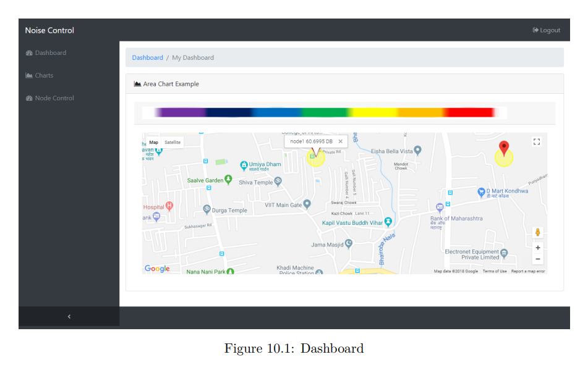Select the Dashboard gauge icon in sidebar
This screenshot has height=365, width=588.
coord(28,52)
